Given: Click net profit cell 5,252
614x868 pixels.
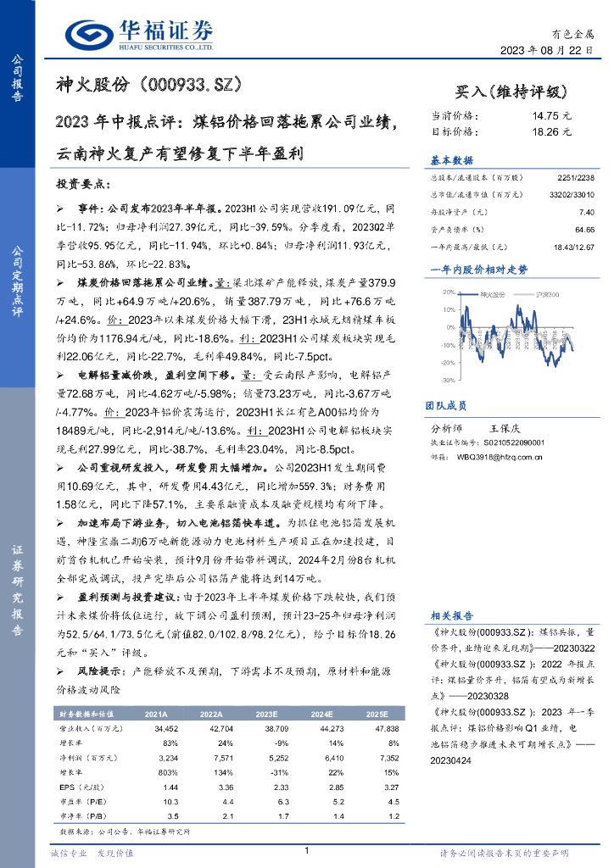Looking at the screenshot, I should click(x=279, y=758).
